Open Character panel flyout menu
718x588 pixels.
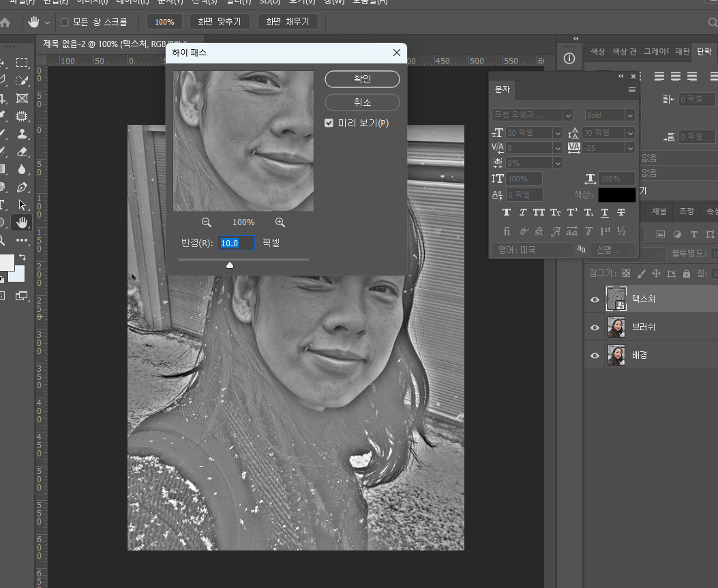pyautogui.click(x=632, y=90)
